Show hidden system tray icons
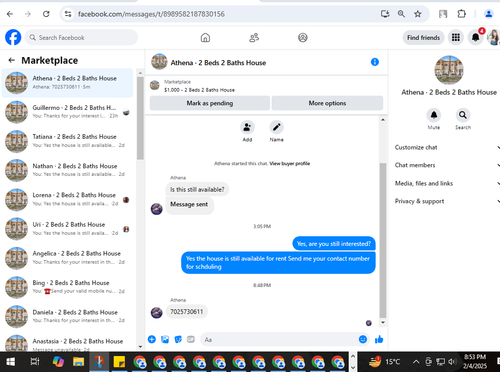The width and height of the screenshot is (500, 372). 416,362
